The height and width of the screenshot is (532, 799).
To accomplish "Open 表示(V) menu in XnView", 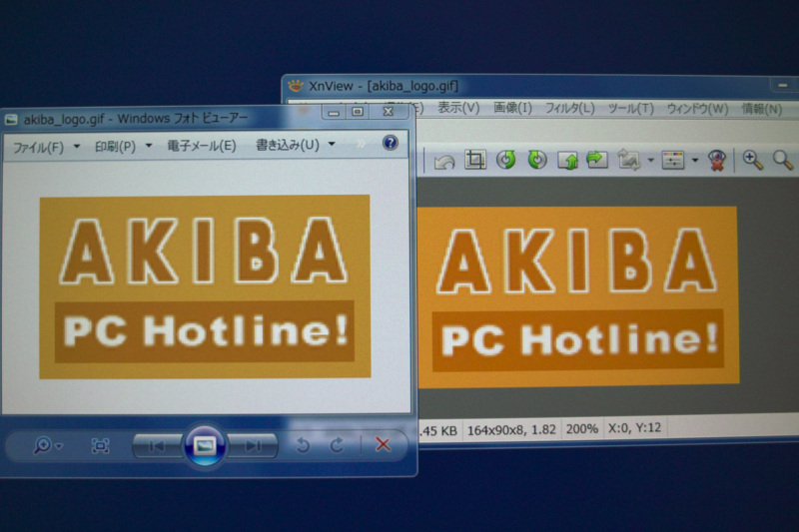I will pos(458,108).
